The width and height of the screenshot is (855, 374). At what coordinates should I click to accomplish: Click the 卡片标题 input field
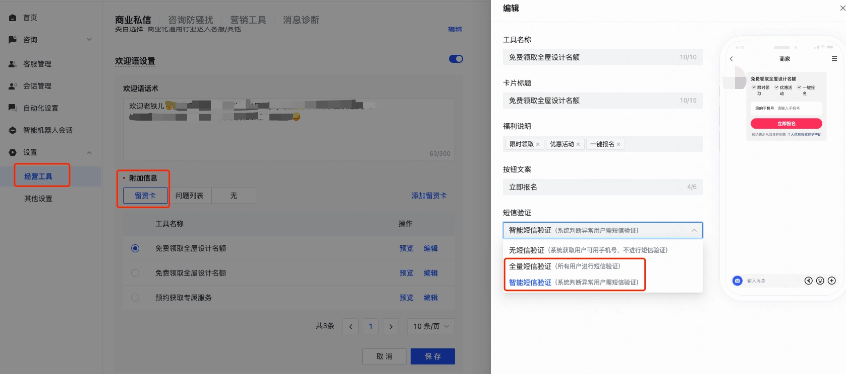[x=603, y=100]
